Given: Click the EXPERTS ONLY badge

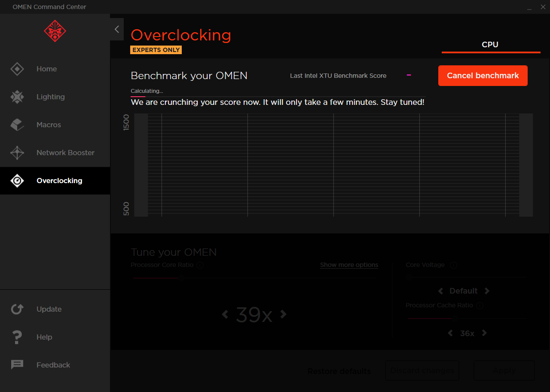Looking at the screenshot, I should (156, 50).
